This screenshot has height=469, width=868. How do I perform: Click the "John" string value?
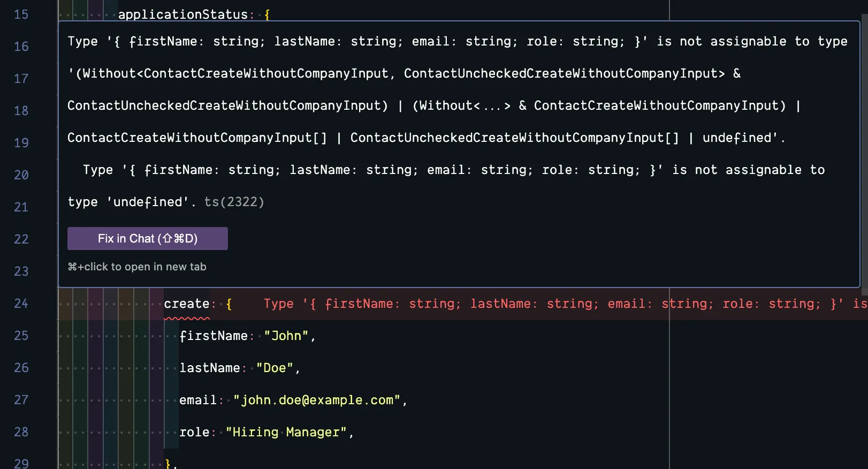(x=286, y=336)
